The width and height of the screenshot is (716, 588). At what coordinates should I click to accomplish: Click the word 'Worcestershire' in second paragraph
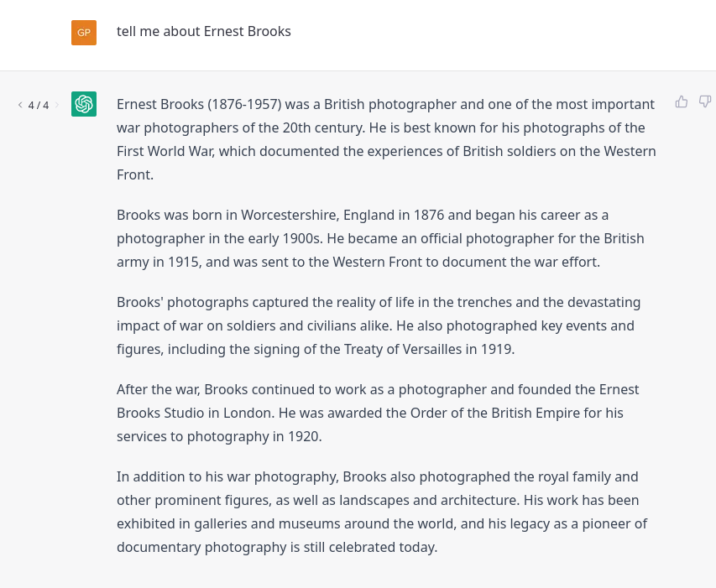coord(287,215)
